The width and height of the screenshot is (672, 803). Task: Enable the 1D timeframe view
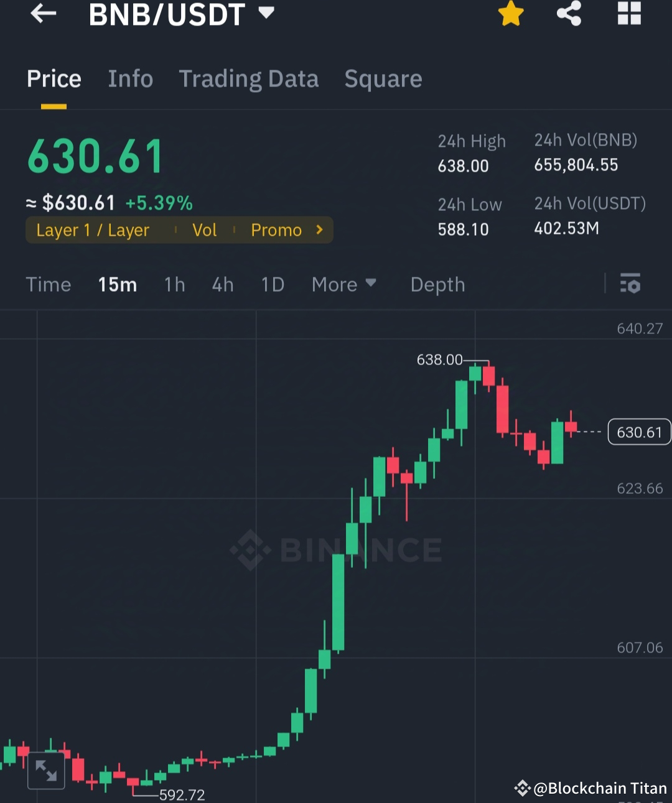point(272,284)
